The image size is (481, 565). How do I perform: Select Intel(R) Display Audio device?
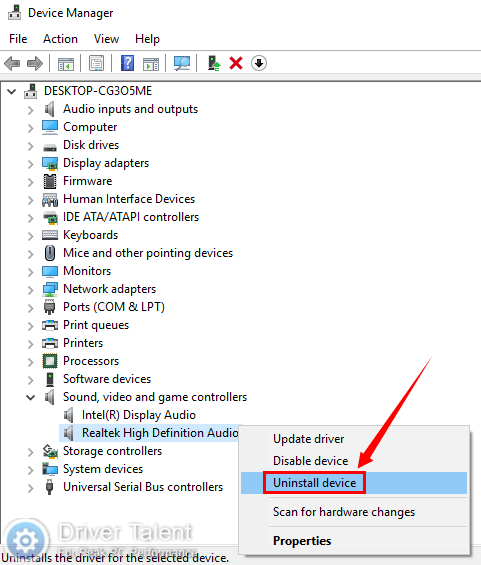pos(139,415)
